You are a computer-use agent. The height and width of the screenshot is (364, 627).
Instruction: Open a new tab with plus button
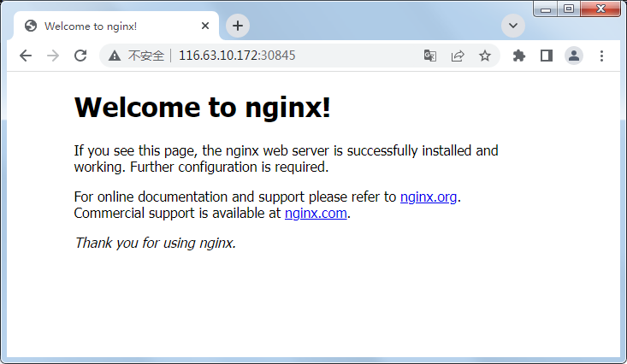[238, 26]
